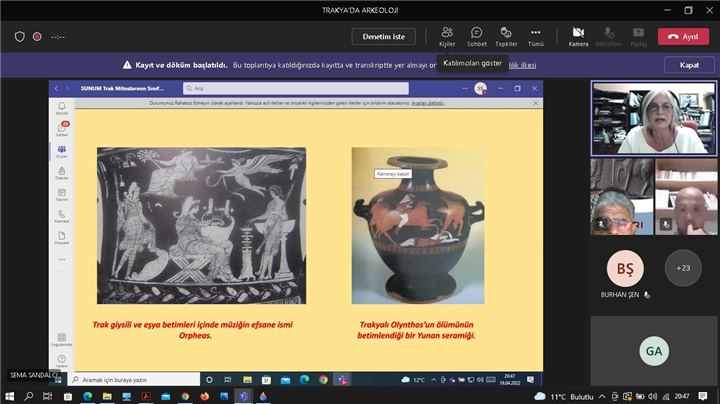The width and height of the screenshot is (720, 404).
Task: Open the Windows Start menu
Action: tap(9, 396)
